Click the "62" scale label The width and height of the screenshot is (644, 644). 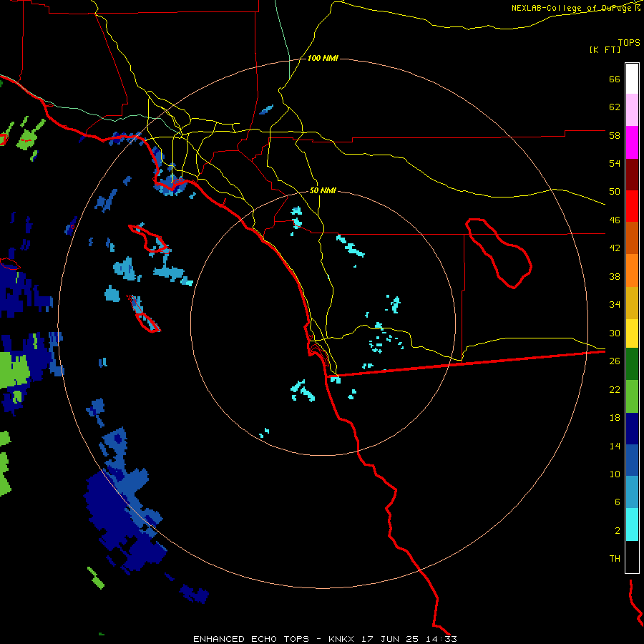[615, 107]
